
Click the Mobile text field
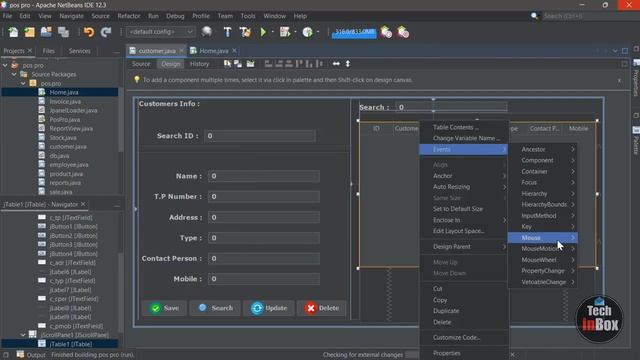point(264,279)
